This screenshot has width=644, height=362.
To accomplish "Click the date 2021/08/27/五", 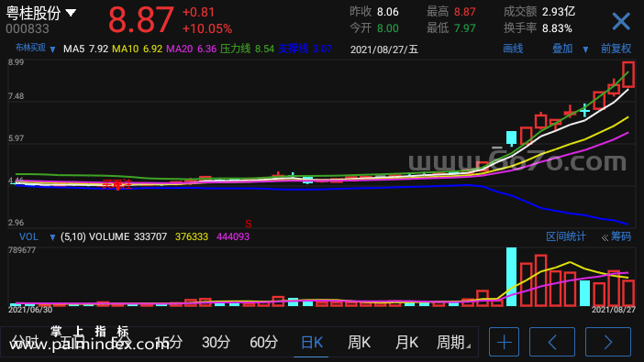I will click(x=384, y=49).
